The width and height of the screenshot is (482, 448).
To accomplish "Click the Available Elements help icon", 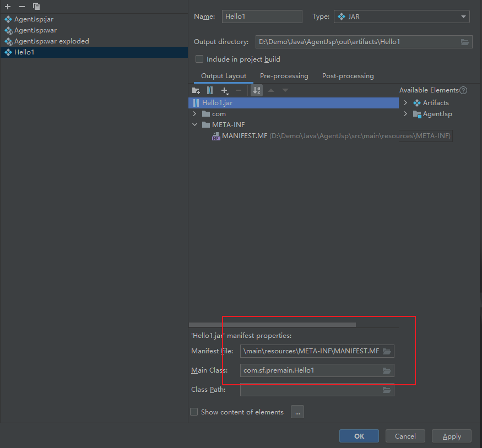I will pyautogui.click(x=463, y=90).
